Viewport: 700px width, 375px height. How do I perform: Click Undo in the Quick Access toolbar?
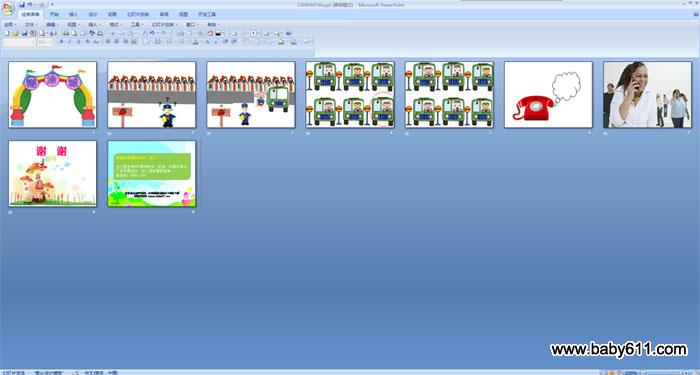29,4
